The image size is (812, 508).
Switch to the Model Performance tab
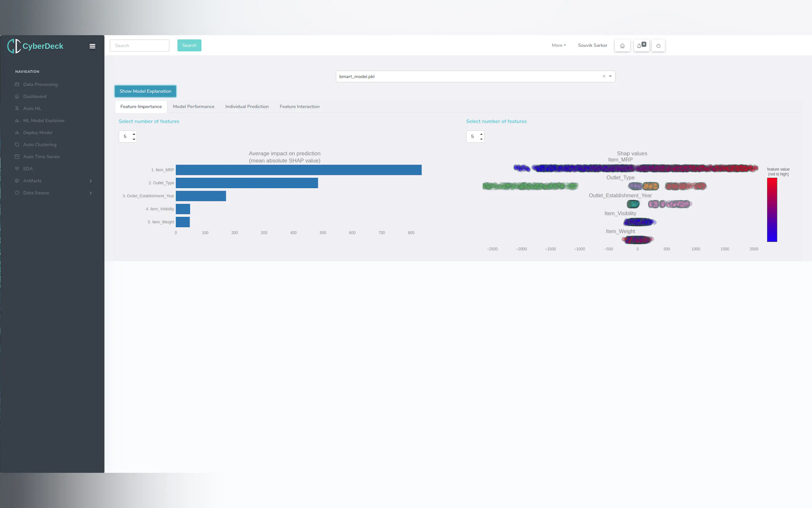pos(193,107)
